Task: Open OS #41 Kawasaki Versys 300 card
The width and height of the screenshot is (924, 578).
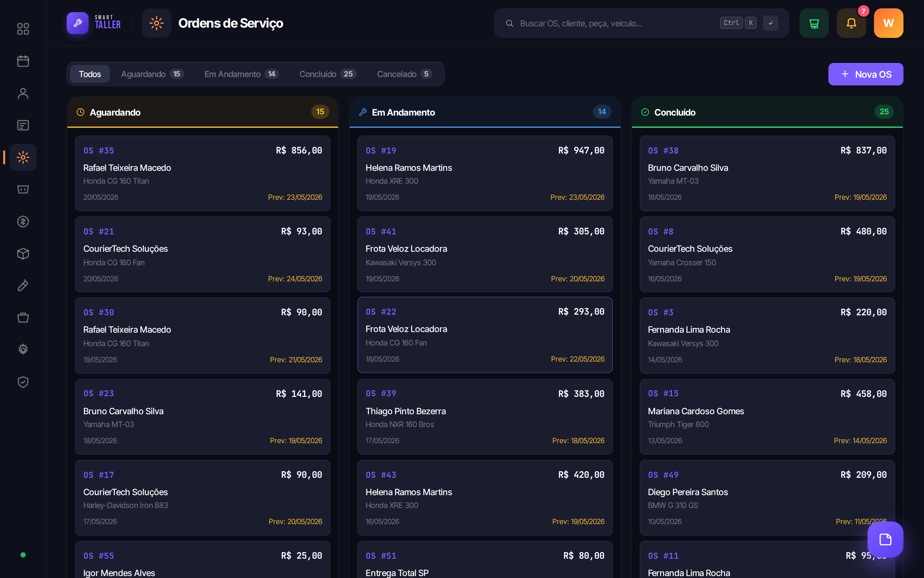Action: tap(485, 255)
